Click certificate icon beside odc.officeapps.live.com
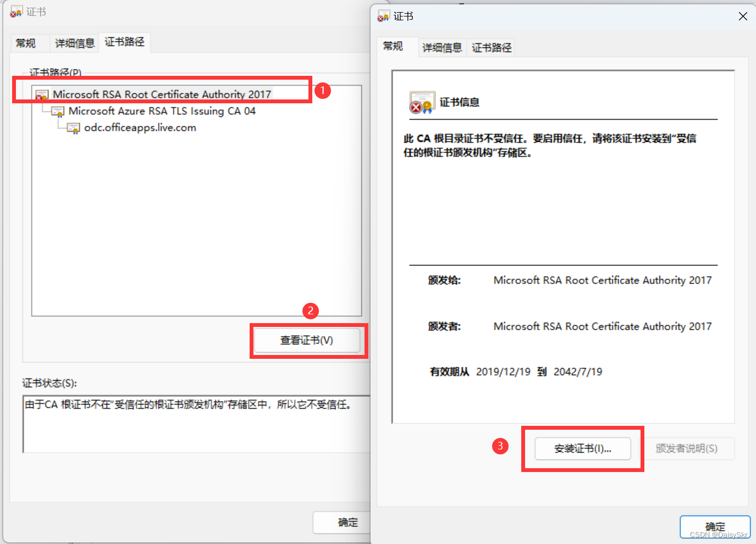Viewport: 756px width, 544px height. (74, 129)
